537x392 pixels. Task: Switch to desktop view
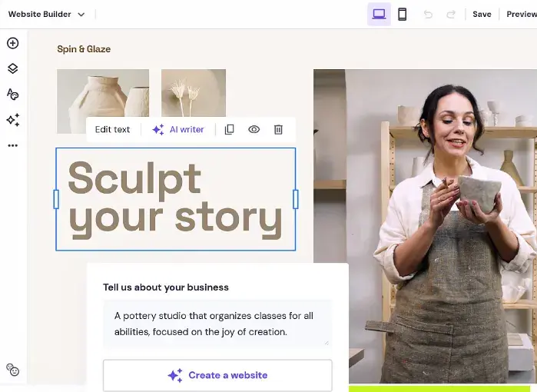(x=379, y=14)
